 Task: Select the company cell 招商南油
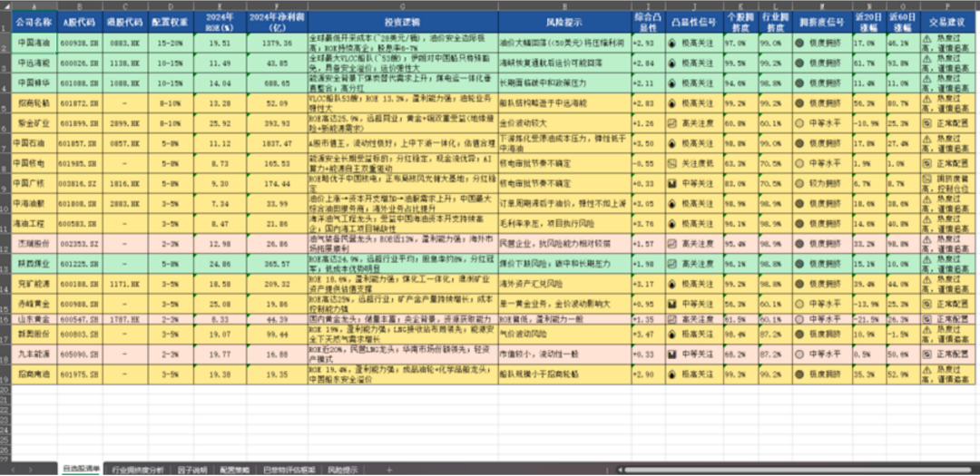(x=34, y=374)
